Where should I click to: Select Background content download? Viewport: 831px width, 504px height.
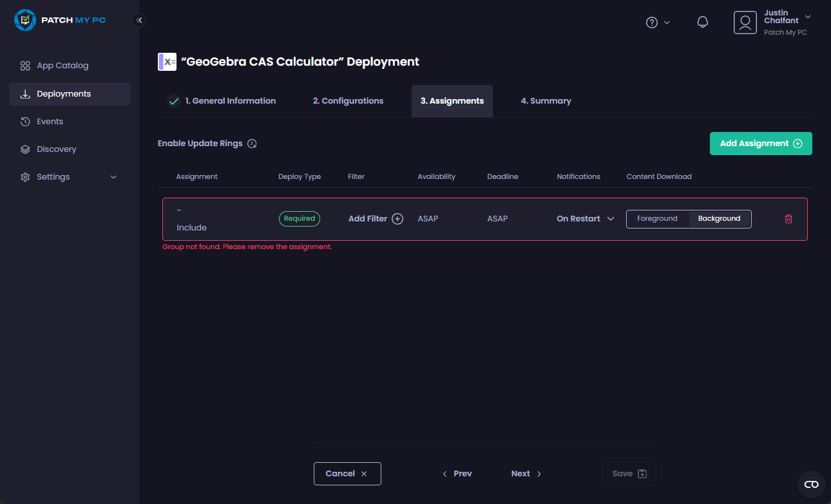point(719,219)
